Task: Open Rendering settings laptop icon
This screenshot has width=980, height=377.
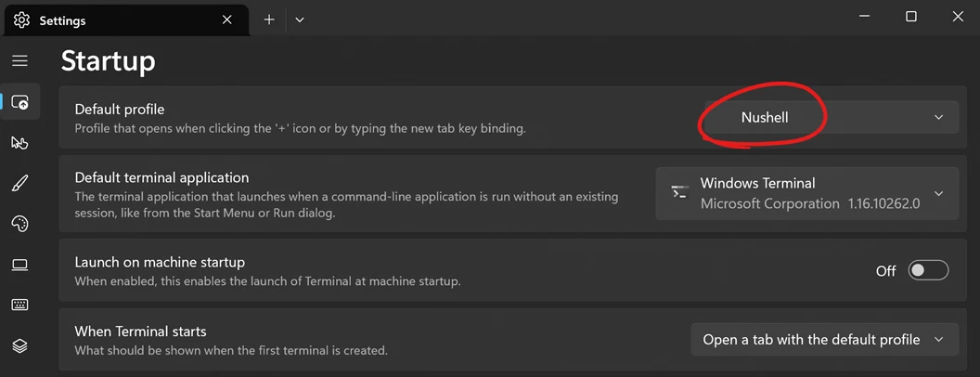Action: [19, 265]
